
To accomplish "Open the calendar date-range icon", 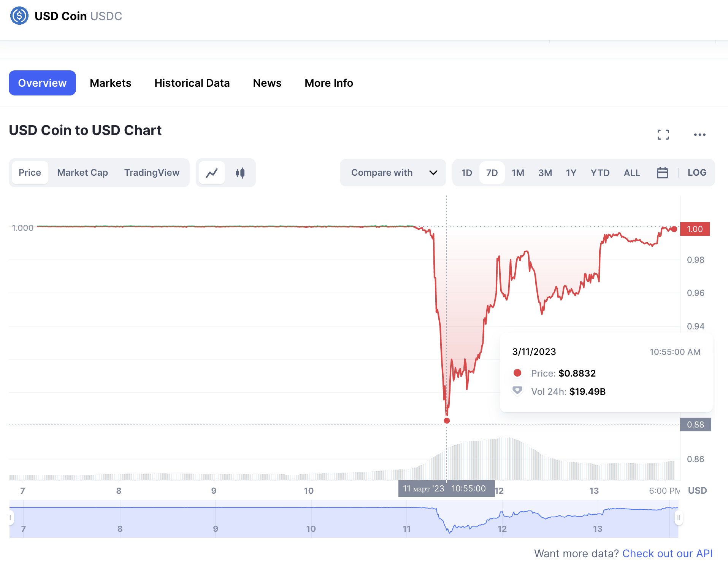I will 662,172.
